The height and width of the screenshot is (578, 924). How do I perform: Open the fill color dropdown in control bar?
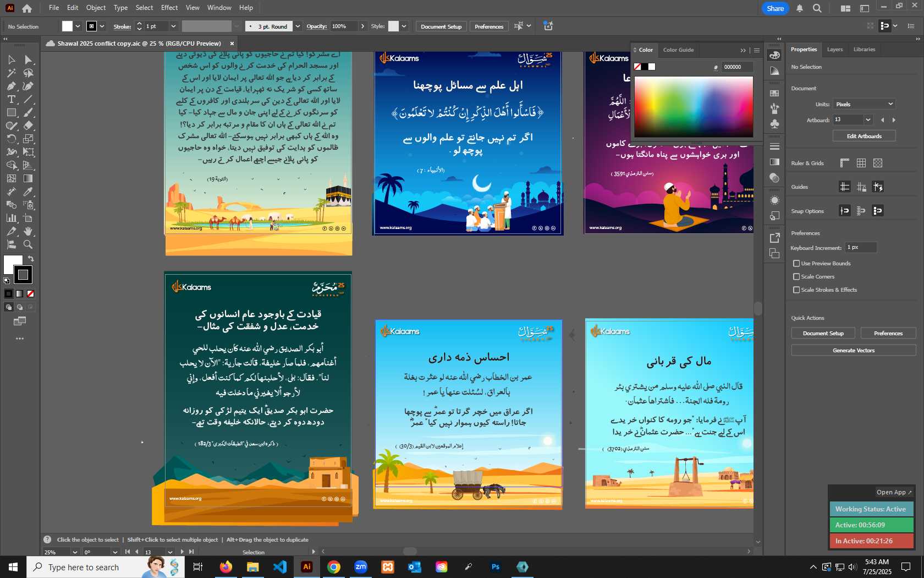click(78, 26)
